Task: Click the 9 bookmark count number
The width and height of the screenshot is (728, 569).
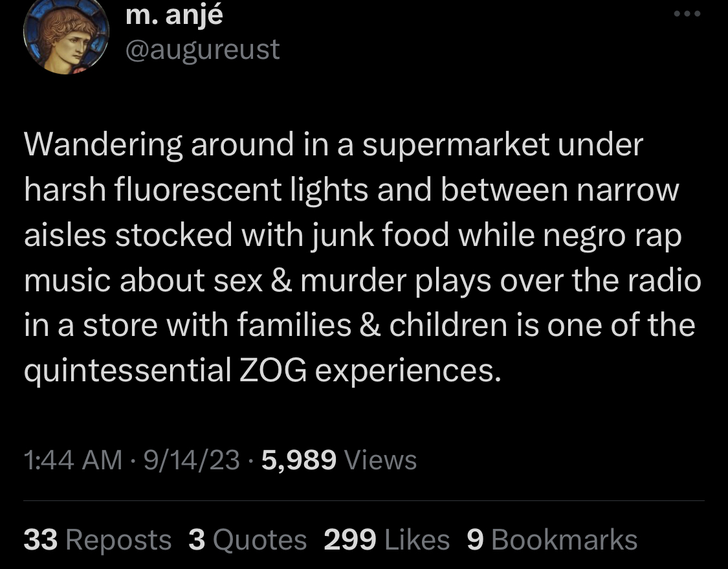Action: [x=476, y=540]
